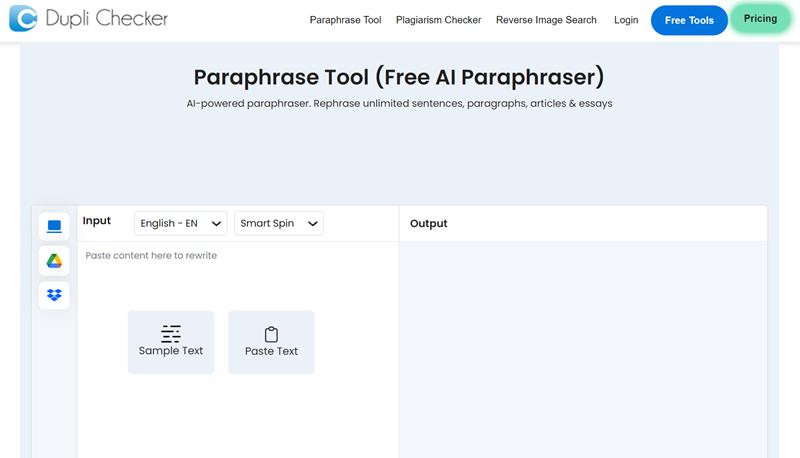Click the green Pricing button
800x458 pixels.
point(760,19)
